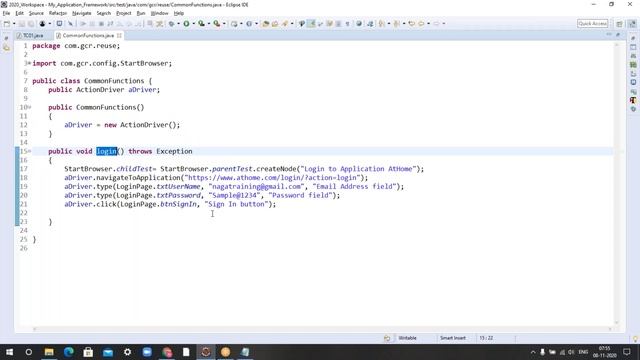Click the Open Perspective icon
640x360 pixels.
[619, 24]
